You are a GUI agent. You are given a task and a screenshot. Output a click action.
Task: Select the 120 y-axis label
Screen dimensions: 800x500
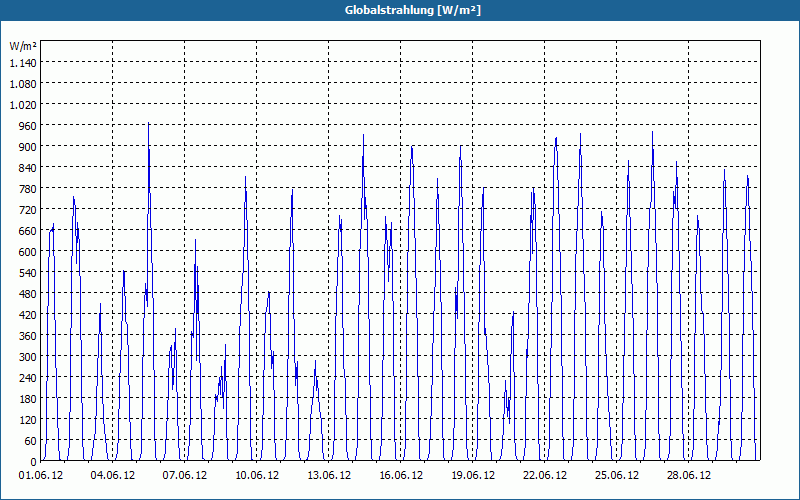coord(28,420)
